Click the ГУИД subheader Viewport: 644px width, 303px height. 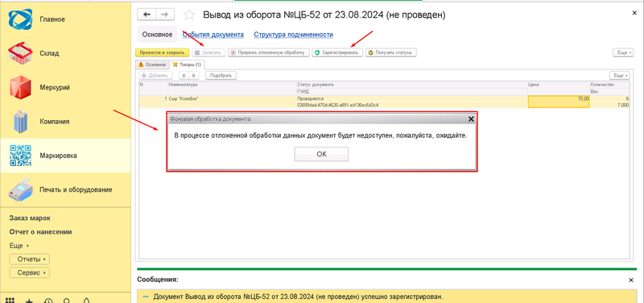(411, 91)
